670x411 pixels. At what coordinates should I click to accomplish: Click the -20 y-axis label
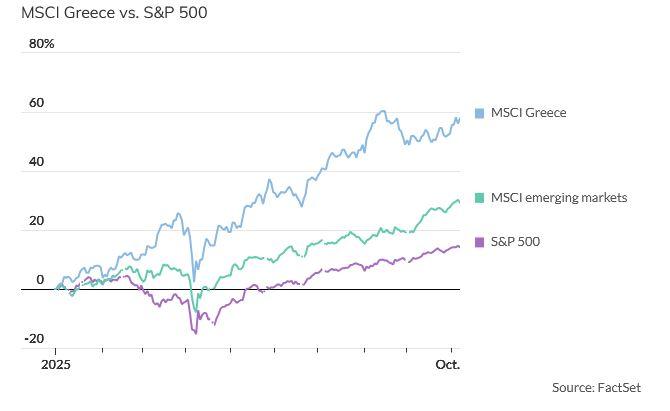(x=35, y=339)
